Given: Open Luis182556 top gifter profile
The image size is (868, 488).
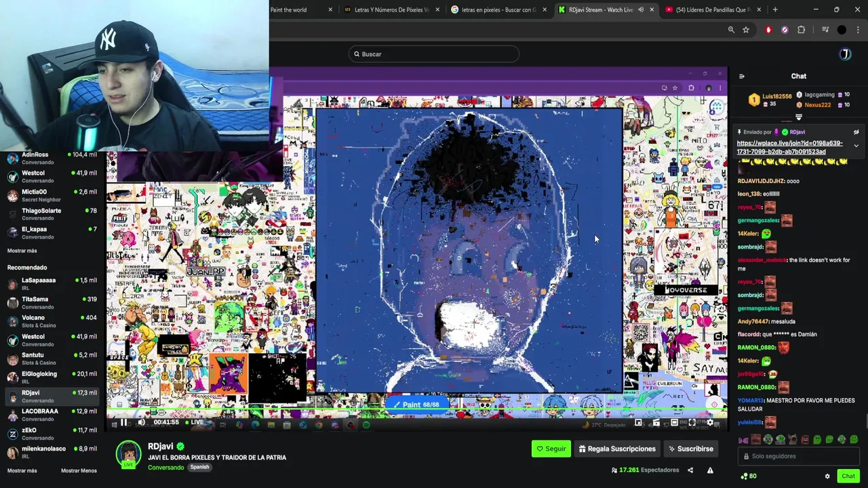Looking at the screenshot, I should (776, 96).
